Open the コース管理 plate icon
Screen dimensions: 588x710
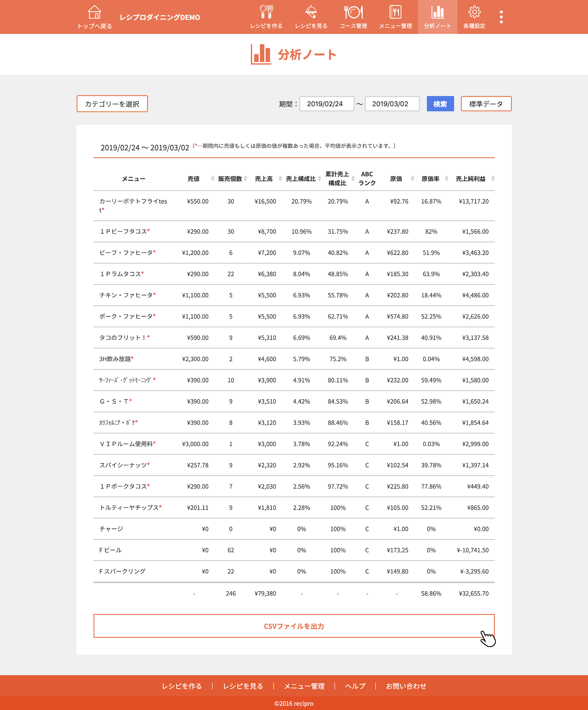[x=353, y=12]
